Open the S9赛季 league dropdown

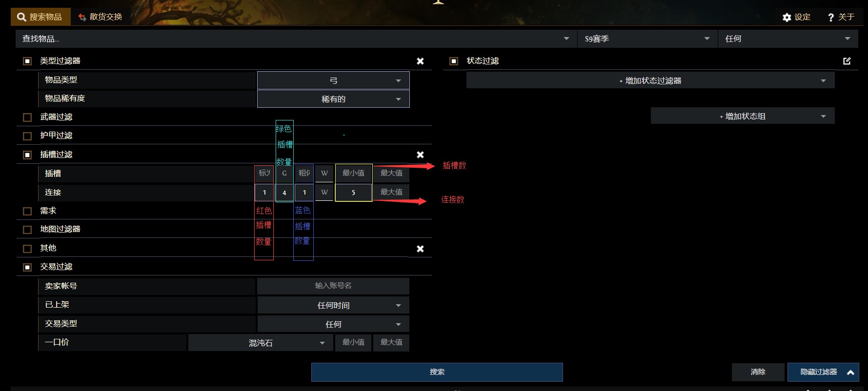647,39
